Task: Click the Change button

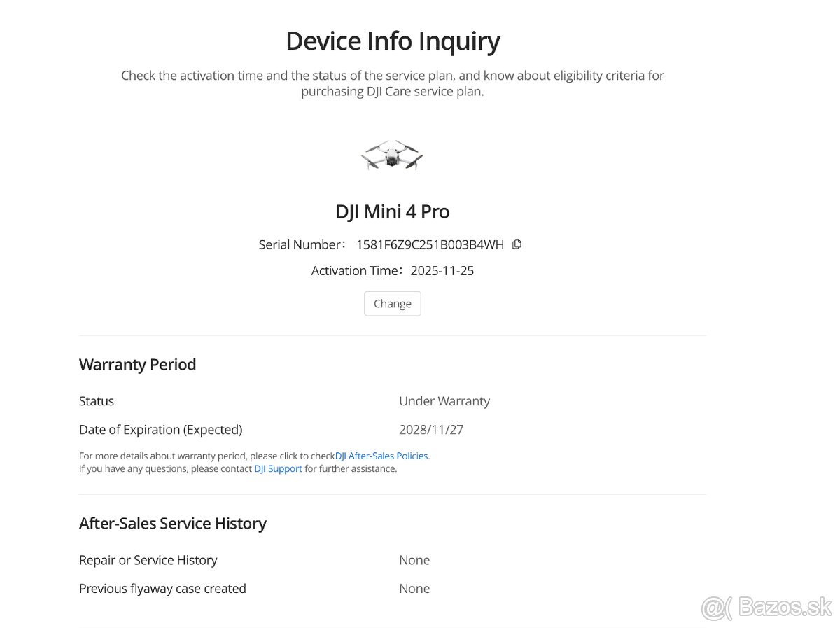Action: [x=392, y=304]
